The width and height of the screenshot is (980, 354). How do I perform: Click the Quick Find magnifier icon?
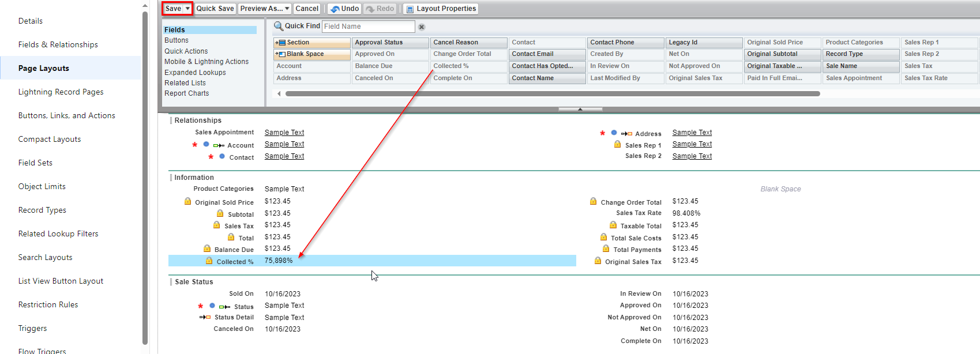(x=278, y=26)
